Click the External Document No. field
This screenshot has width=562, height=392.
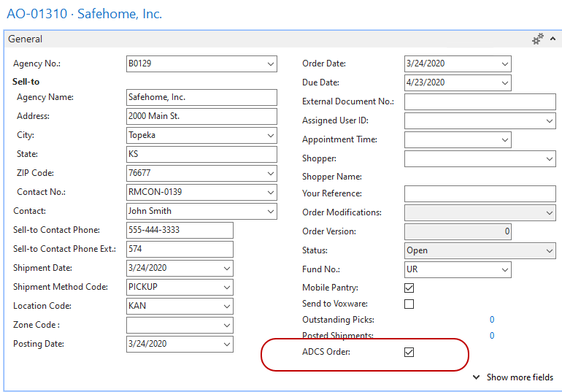480,102
